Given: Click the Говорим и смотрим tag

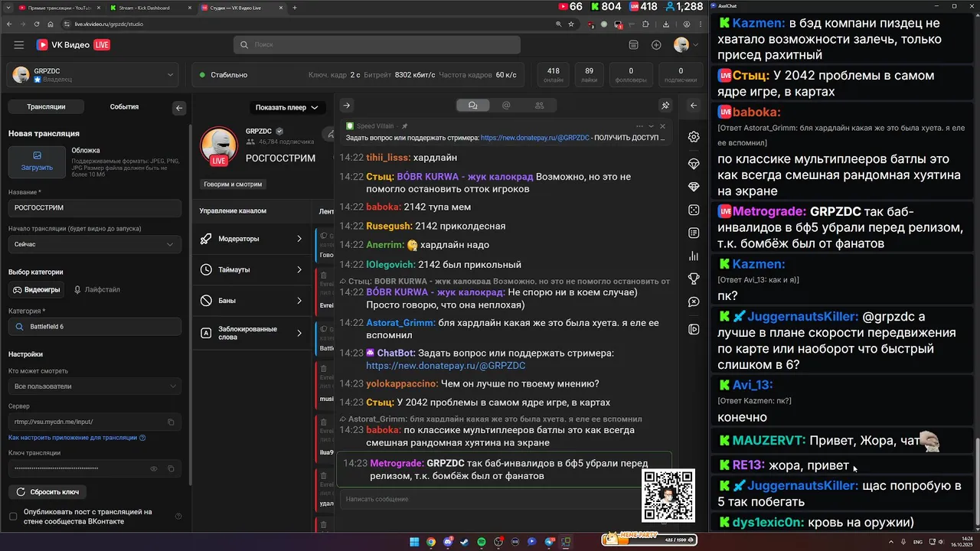Looking at the screenshot, I should 233,184.
